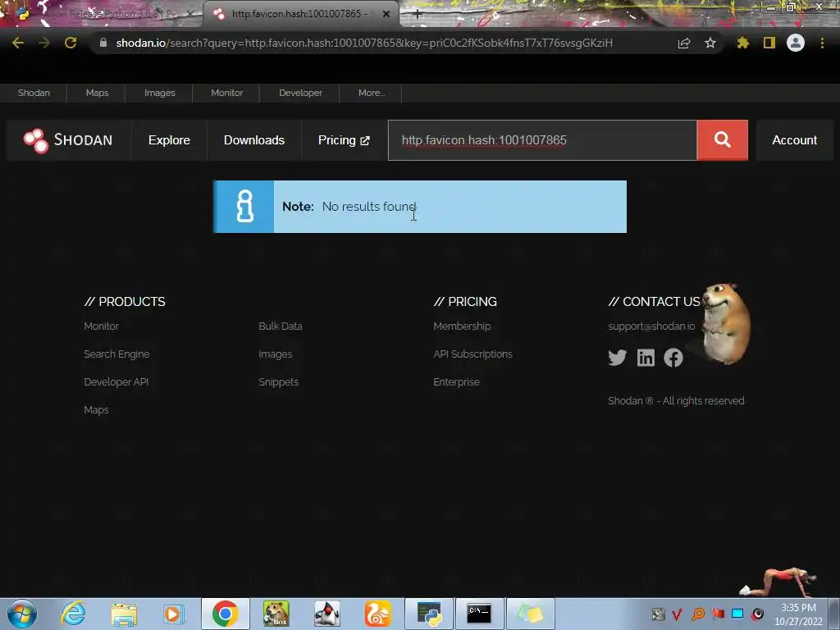840x630 pixels.
Task: Click the Shodan logo
Action: click(68, 140)
